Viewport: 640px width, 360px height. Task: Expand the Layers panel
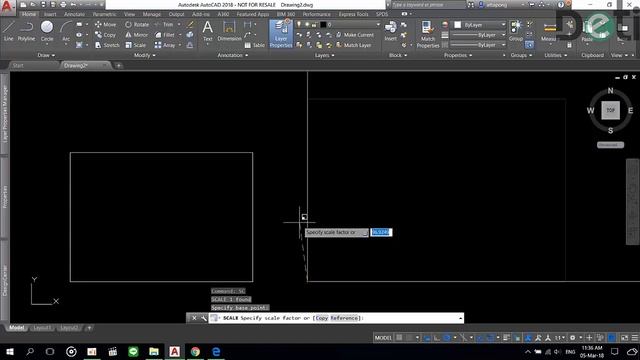click(324, 55)
